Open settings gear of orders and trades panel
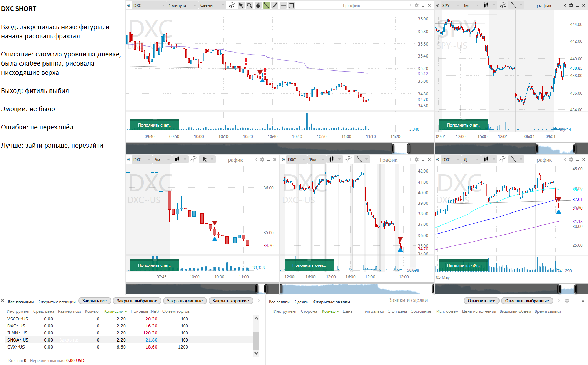The width and height of the screenshot is (588, 365). point(567,301)
